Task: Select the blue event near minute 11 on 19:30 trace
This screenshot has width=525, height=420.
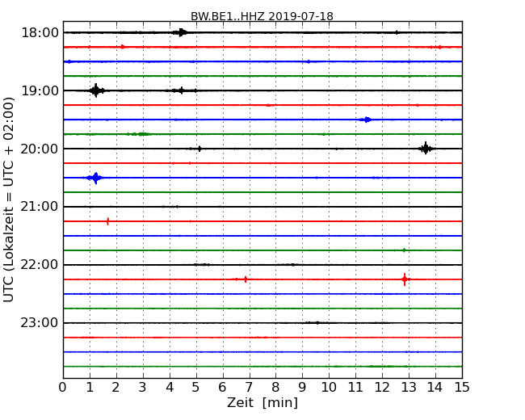Action: [x=367, y=120]
